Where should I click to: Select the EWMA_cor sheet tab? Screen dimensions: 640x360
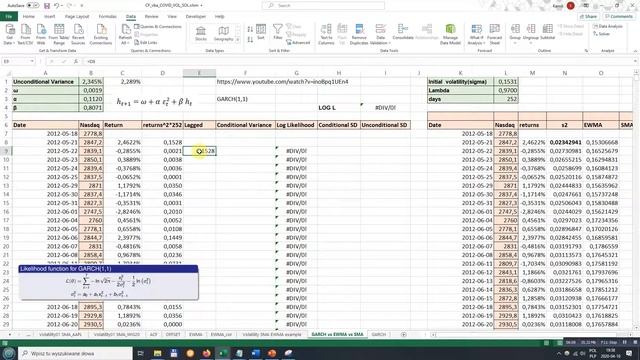click(221, 334)
